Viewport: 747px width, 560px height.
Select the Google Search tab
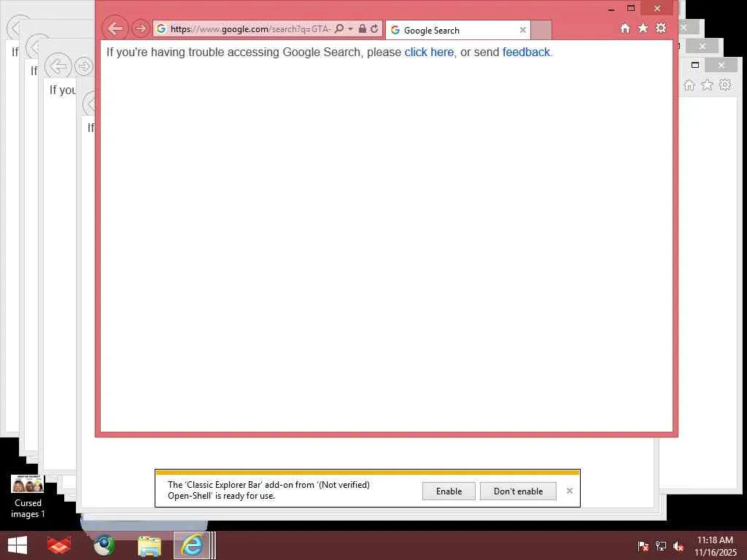[458, 30]
